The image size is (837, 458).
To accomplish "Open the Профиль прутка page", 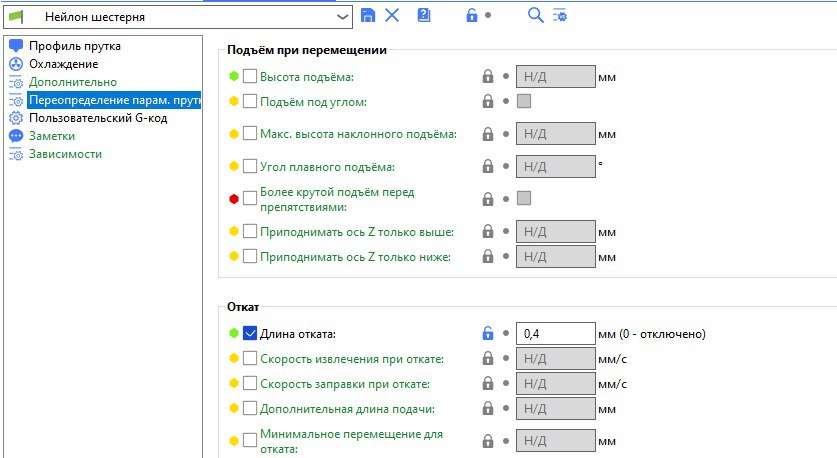I will coord(75,45).
